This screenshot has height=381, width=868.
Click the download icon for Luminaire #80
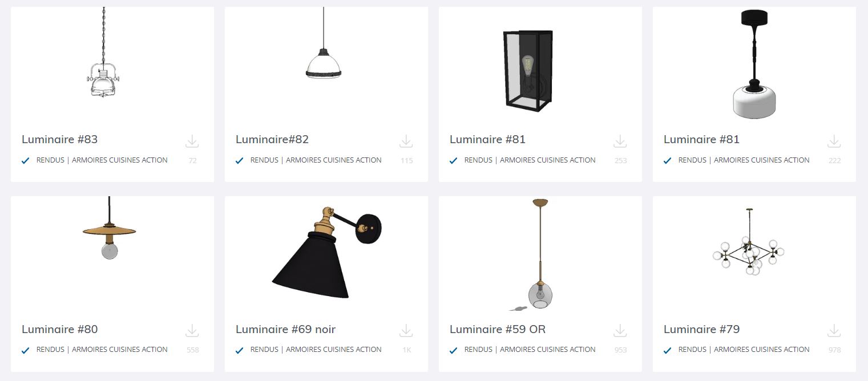[192, 330]
